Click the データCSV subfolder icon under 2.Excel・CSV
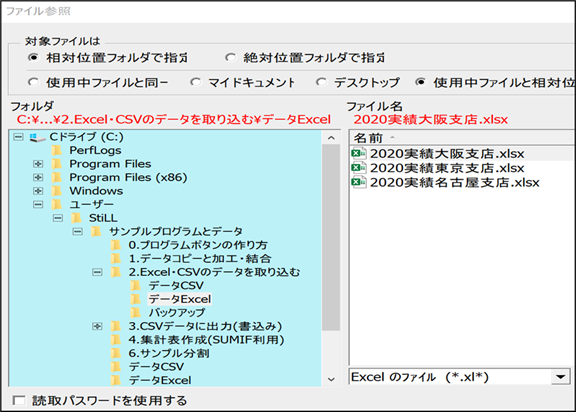The height and width of the screenshot is (412, 576). click(x=136, y=285)
